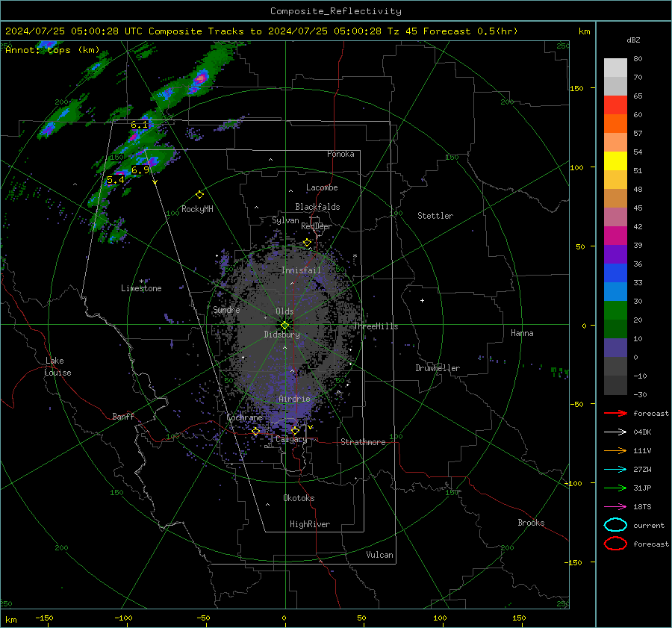This screenshot has width=672, height=628.
Task: Click the 65 dBZ red color swatch
Action: click(615, 105)
